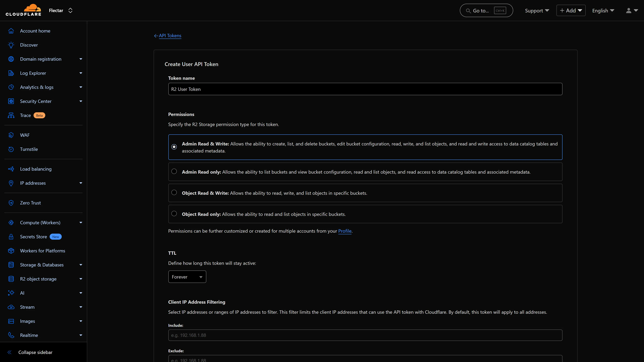Image resolution: width=644 pixels, height=362 pixels.
Task: Click the Profile link in permissions note
Action: tap(345, 231)
